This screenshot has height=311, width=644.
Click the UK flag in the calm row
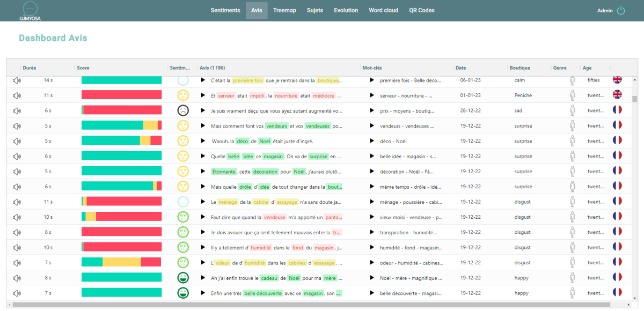[617, 80]
